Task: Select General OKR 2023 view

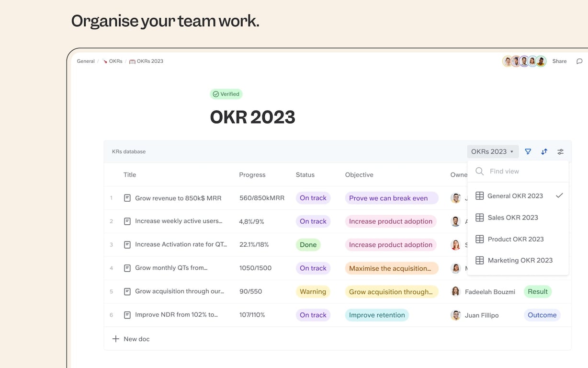Action: point(518,196)
